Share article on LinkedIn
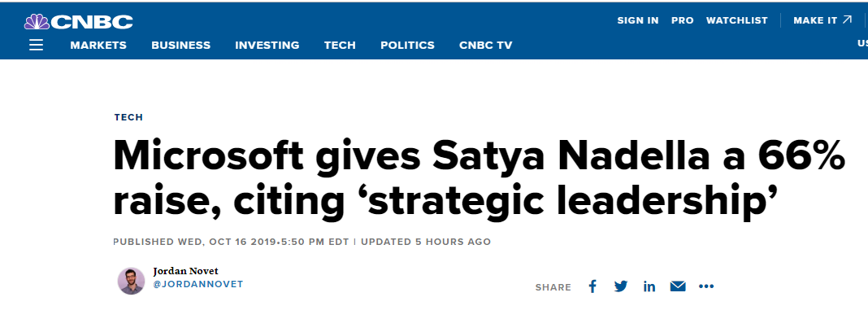 (x=649, y=286)
